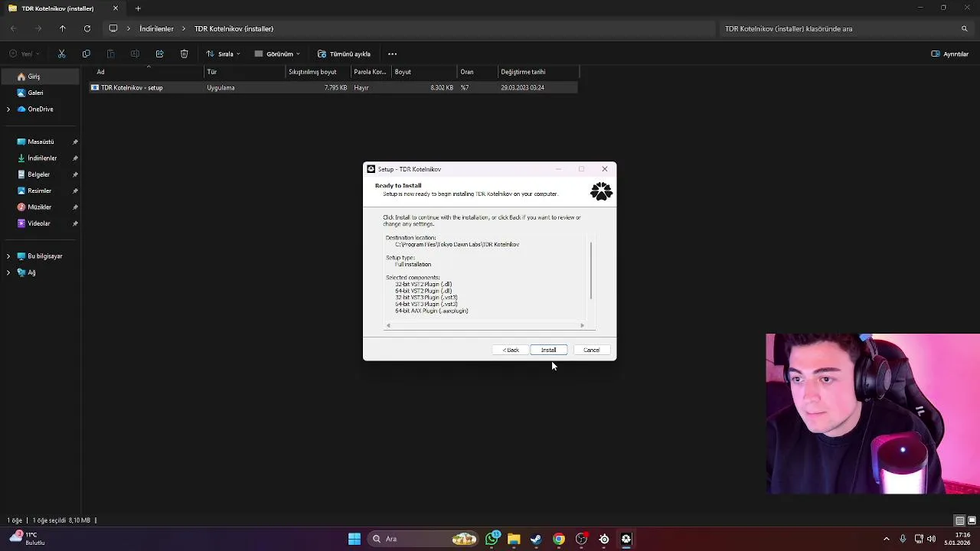Sort by Sıkıştırılmış boyut column header
Viewport: 980px width, 551px height.
pos(318,72)
